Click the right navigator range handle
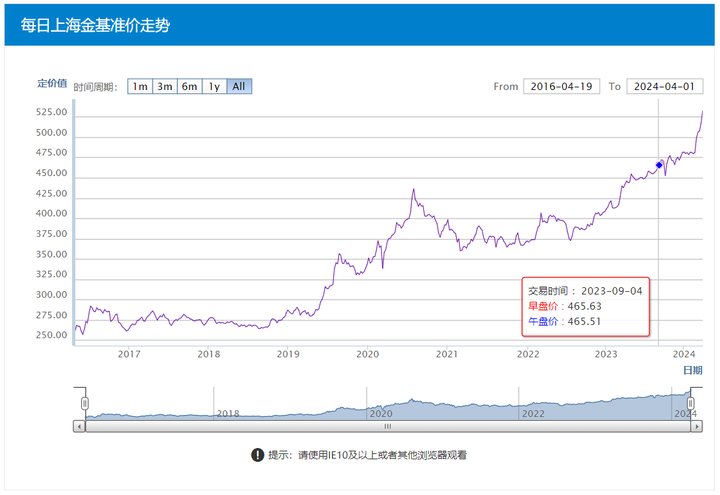Screen dimensions: 720x495 [690, 402]
